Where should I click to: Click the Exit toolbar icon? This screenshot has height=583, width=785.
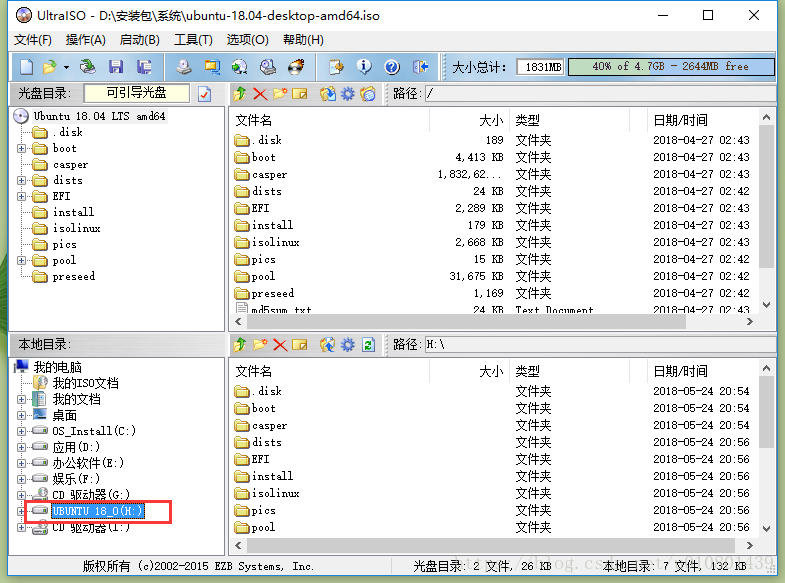click(420, 67)
